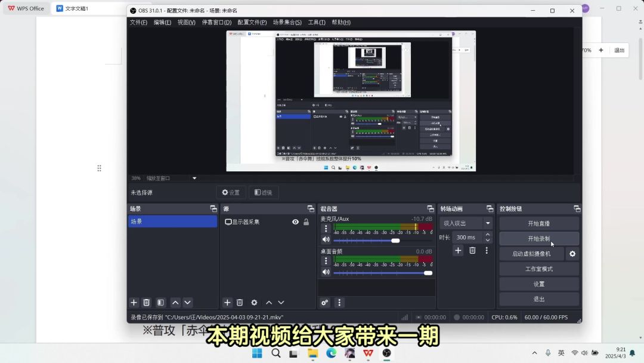This screenshot has height=363, width=644.
Task: Open scene filters in the Scenes panel
Action: pyautogui.click(x=160, y=303)
